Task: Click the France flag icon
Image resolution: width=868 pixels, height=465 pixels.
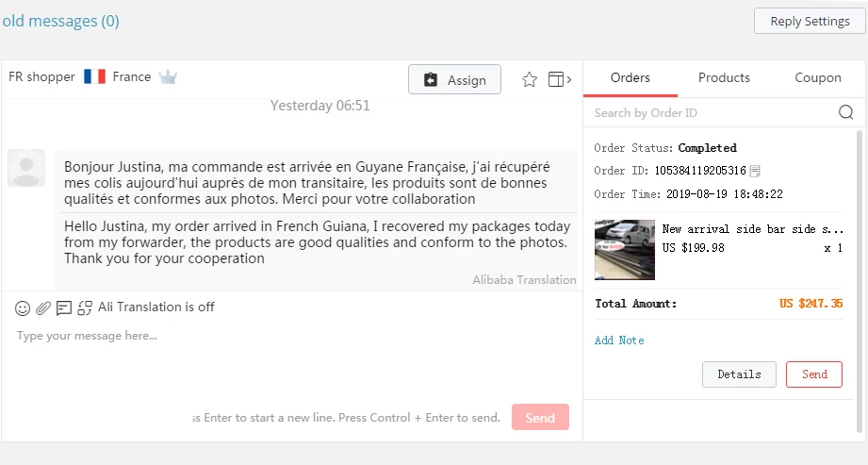Action: pos(94,76)
